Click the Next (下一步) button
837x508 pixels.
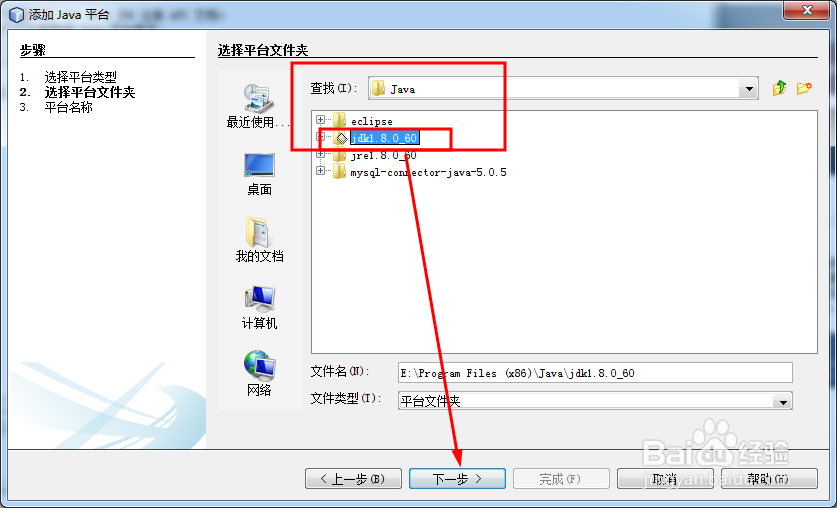[x=457, y=479]
